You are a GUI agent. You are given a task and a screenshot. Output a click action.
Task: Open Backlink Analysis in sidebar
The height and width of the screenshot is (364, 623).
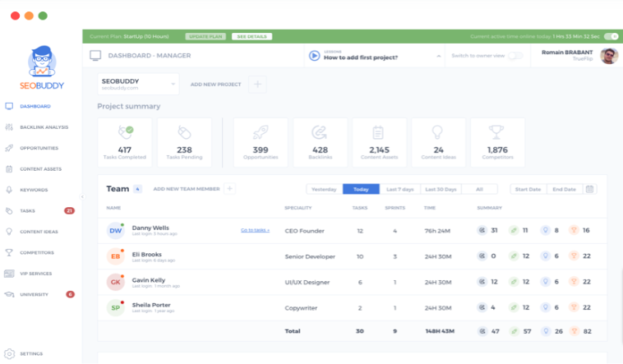tap(44, 127)
